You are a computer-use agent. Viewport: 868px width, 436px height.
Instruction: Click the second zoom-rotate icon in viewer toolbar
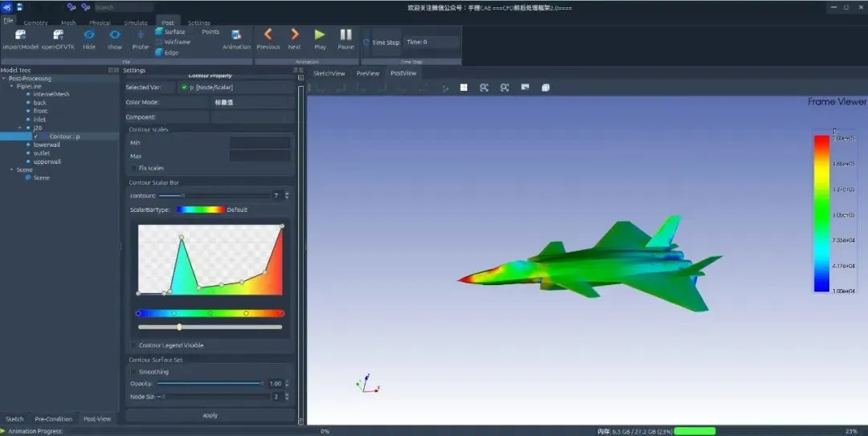(x=504, y=88)
